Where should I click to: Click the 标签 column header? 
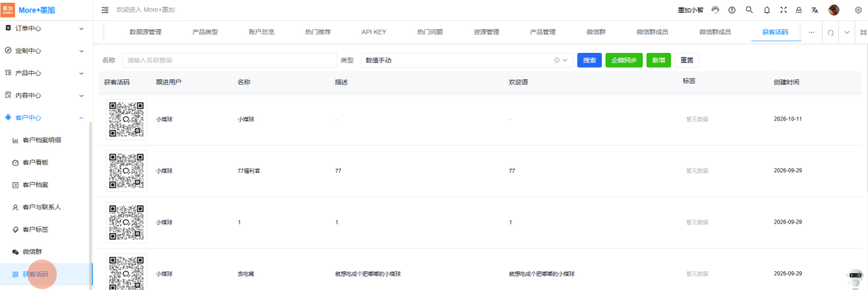pyautogui.click(x=689, y=81)
